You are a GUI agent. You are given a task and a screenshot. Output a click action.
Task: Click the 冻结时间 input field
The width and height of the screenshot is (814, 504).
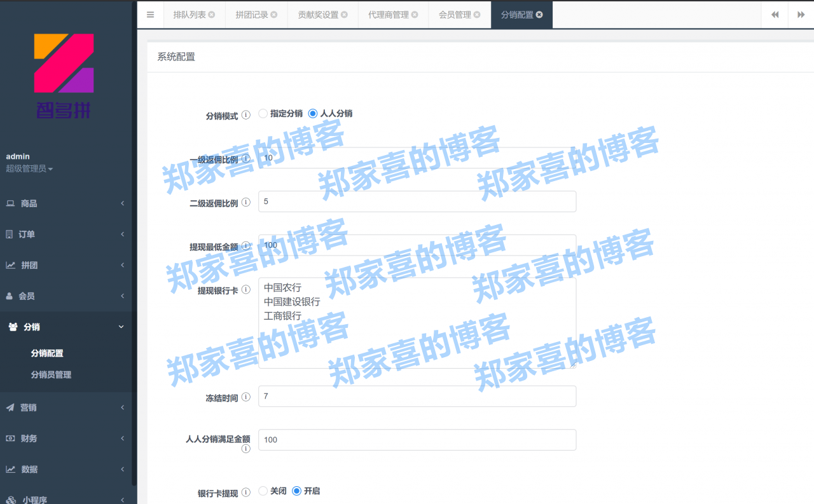(417, 396)
